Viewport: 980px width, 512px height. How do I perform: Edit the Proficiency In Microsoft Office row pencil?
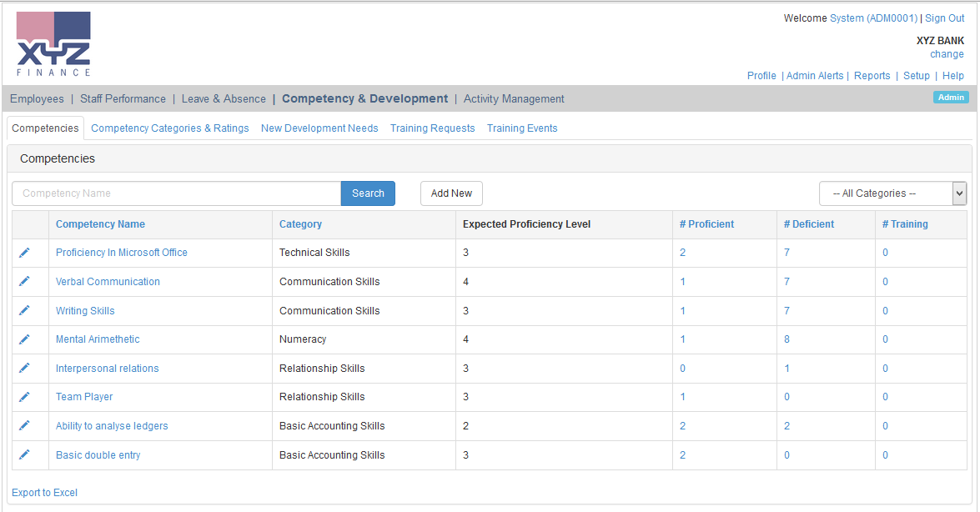[x=24, y=253]
